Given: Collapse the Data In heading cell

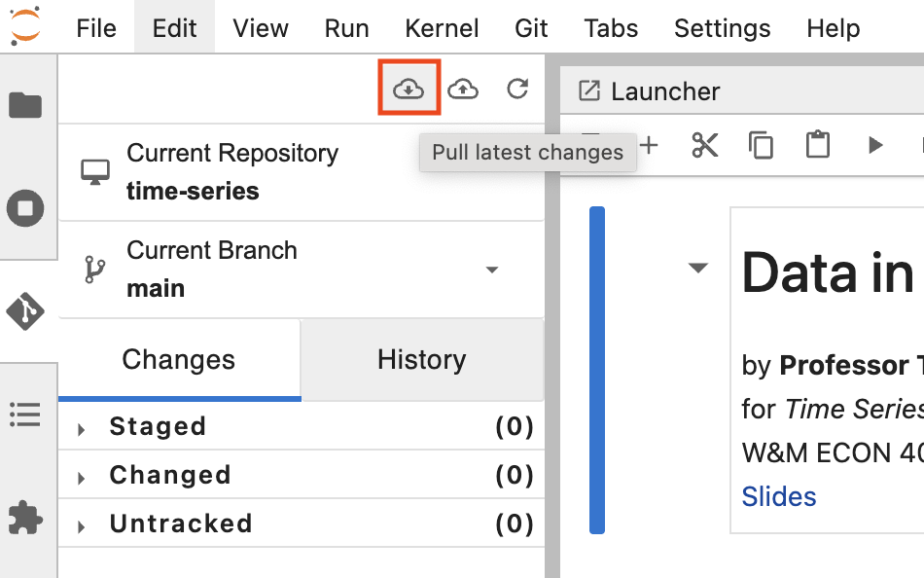Looking at the screenshot, I should point(696,267).
